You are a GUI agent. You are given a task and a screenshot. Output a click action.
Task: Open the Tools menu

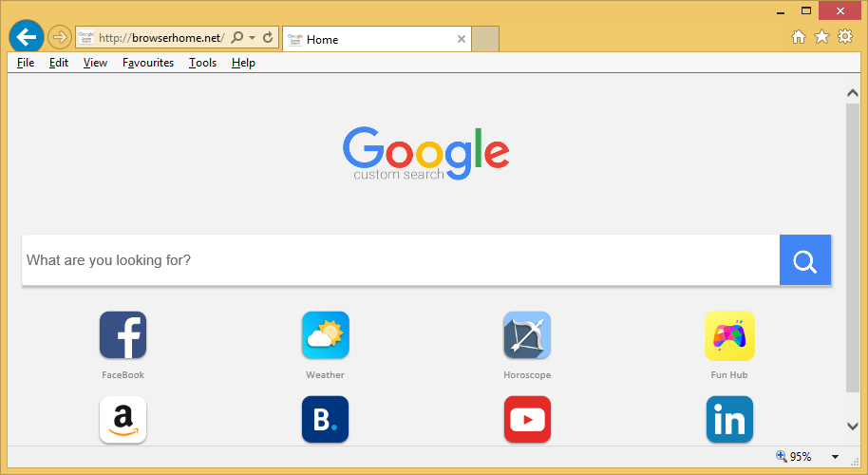tap(202, 63)
